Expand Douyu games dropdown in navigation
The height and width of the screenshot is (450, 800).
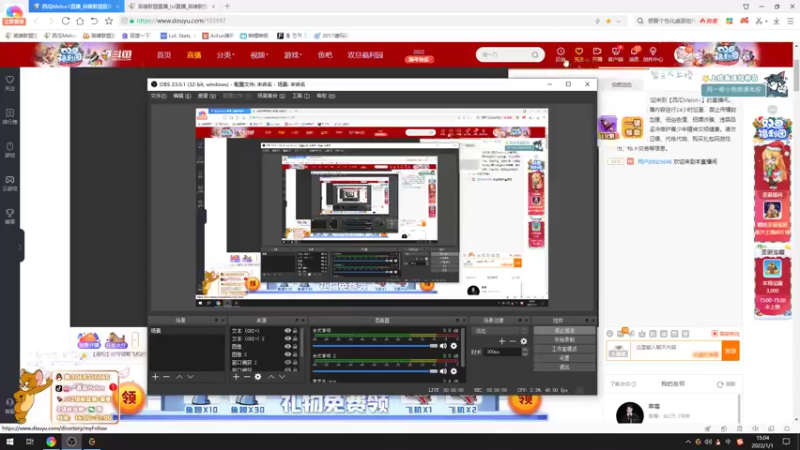(293, 55)
